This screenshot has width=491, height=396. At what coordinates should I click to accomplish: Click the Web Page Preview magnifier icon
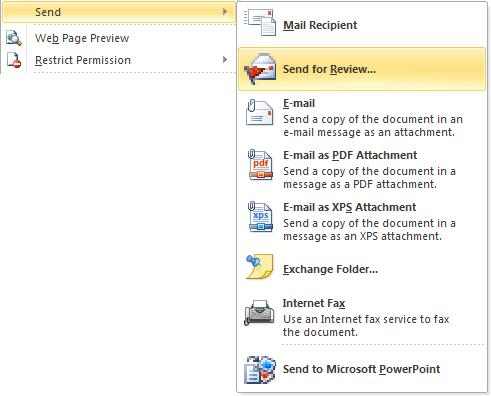click(x=14, y=38)
